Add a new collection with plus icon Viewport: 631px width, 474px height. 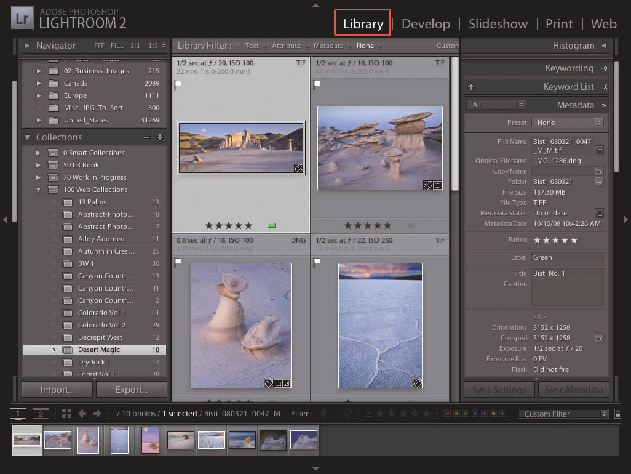pos(160,138)
